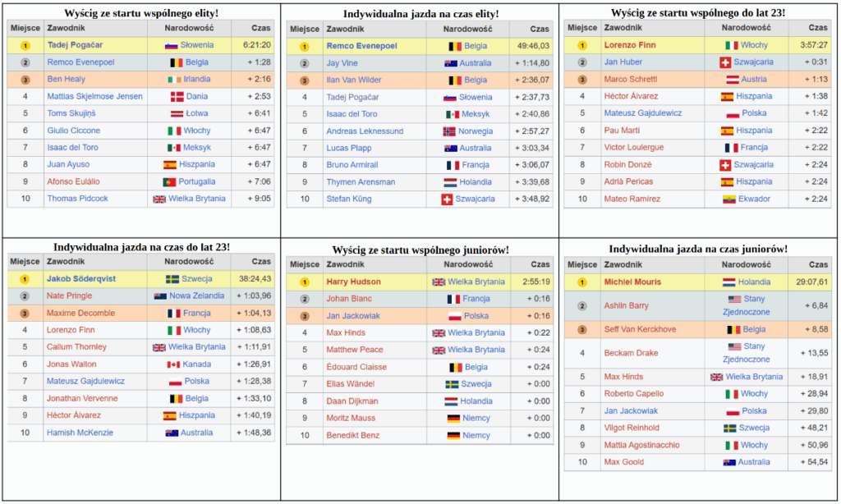This screenshot has width=841, height=504.
Task: Click the silver medal icon beside Jay Vine
Action: 304,63
